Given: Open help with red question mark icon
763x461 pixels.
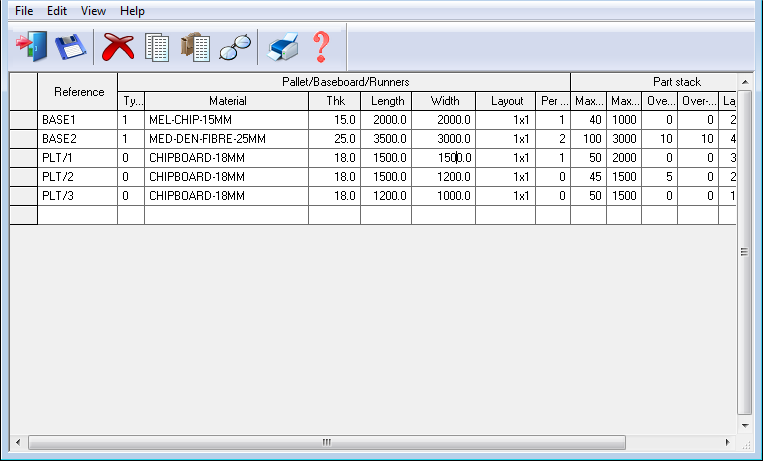Looking at the screenshot, I should click(x=321, y=47).
